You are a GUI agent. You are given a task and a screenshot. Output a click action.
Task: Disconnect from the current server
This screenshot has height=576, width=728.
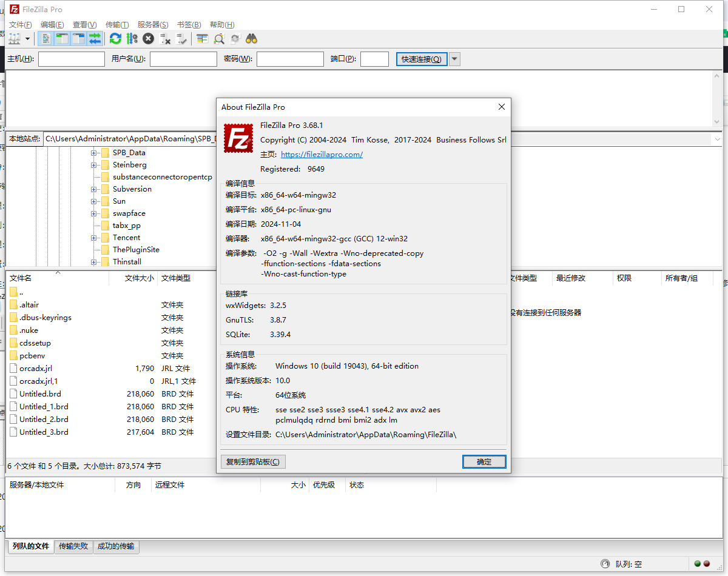(x=164, y=39)
